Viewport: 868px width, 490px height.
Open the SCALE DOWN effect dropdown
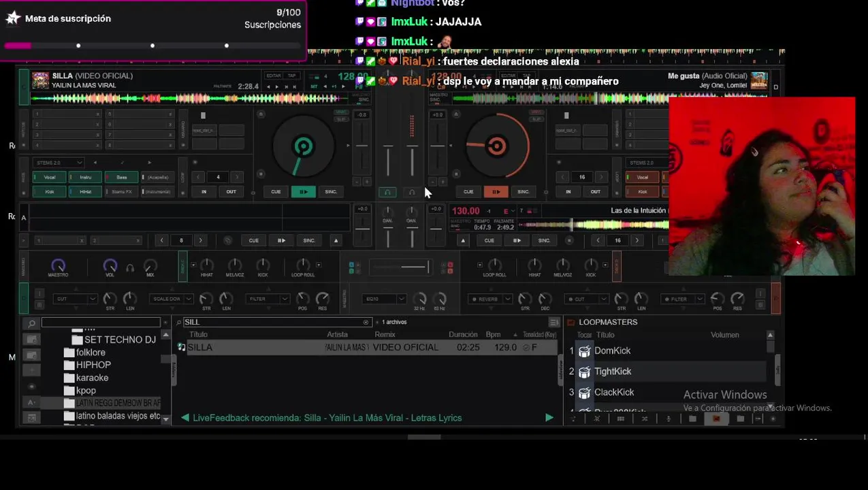[172, 299]
